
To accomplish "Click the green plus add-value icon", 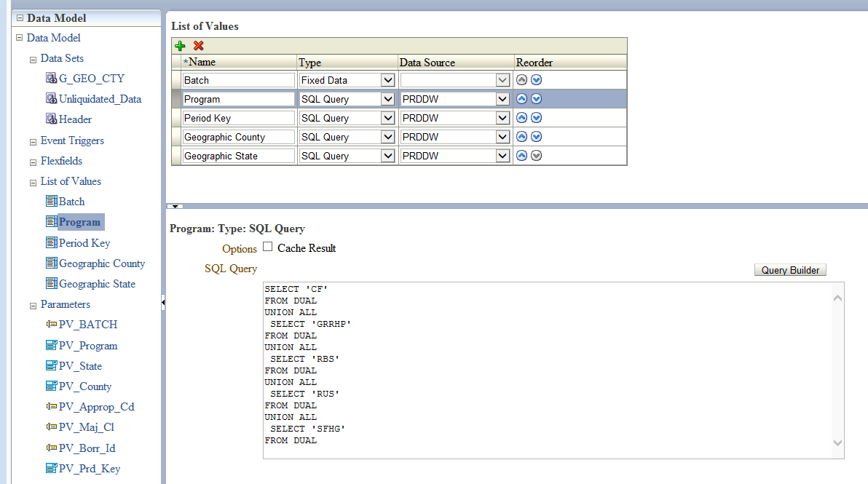I will pyautogui.click(x=180, y=46).
